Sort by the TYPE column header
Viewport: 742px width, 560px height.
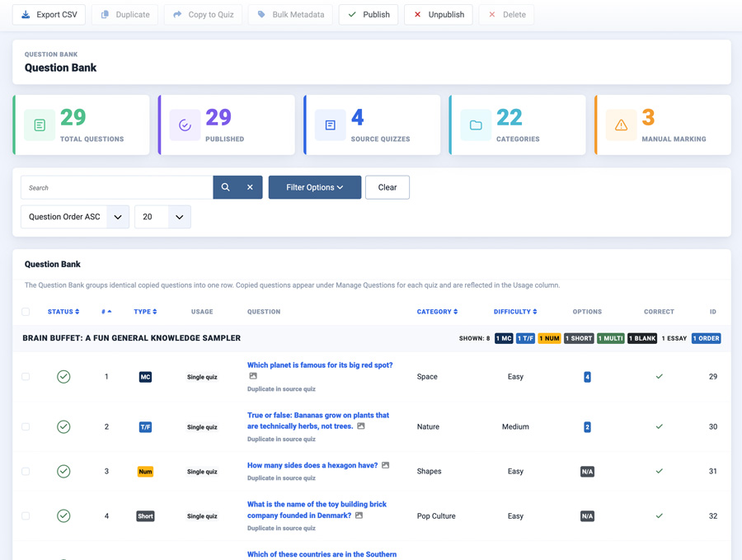(x=145, y=312)
